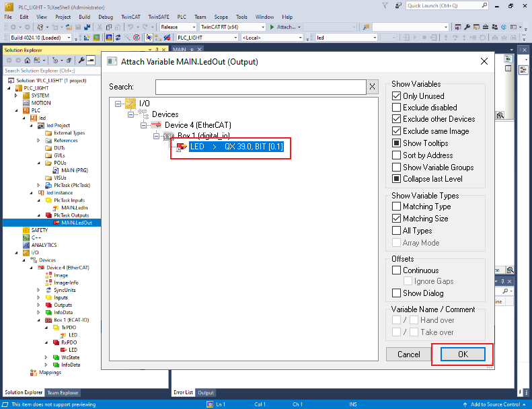The height and width of the screenshot is (409, 532).
Task: Click the Cancel button
Action: tap(408, 354)
